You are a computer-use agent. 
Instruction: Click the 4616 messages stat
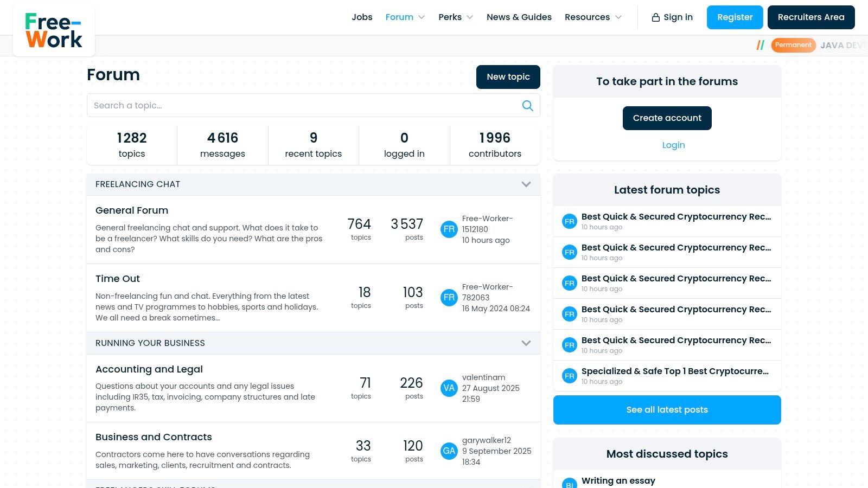(222, 145)
